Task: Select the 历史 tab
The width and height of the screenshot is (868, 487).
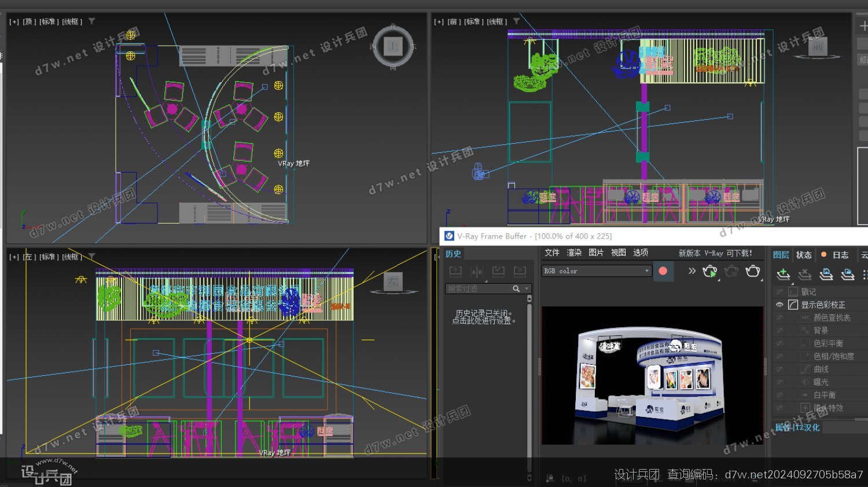Action: pyautogui.click(x=453, y=254)
